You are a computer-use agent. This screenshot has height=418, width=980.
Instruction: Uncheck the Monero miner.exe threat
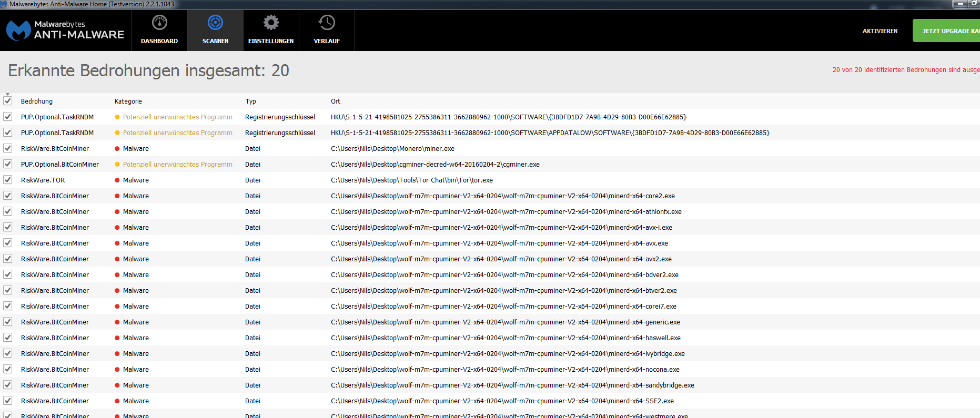tap(7, 148)
